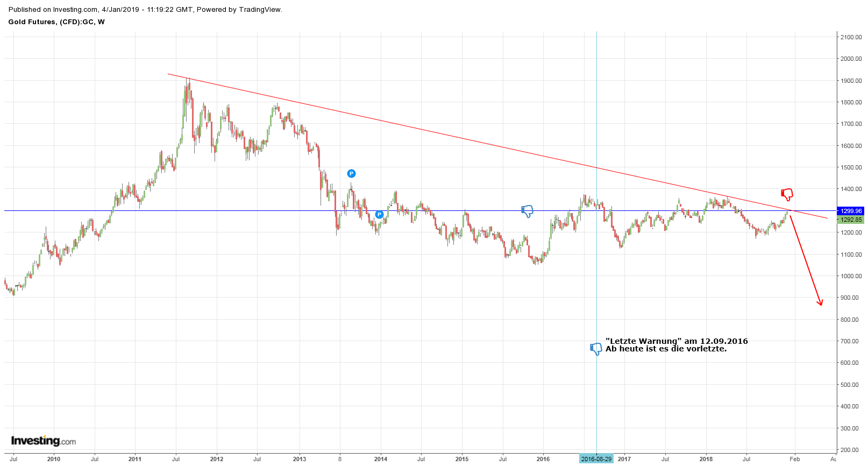Click the lower blue P marker near 2014
This screenshot has height=466, width=868.
[x=379, y=214]
